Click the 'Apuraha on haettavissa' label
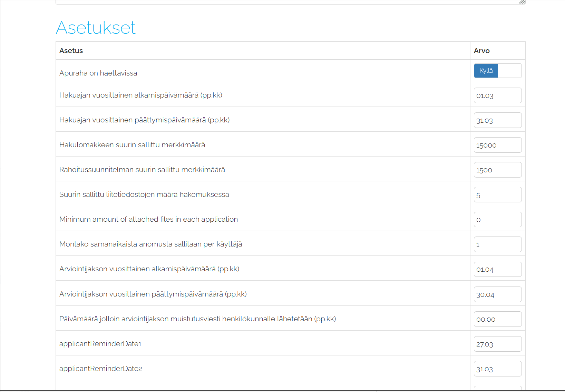The width and height of the screenshot is (565, 392). click(98, 73)
